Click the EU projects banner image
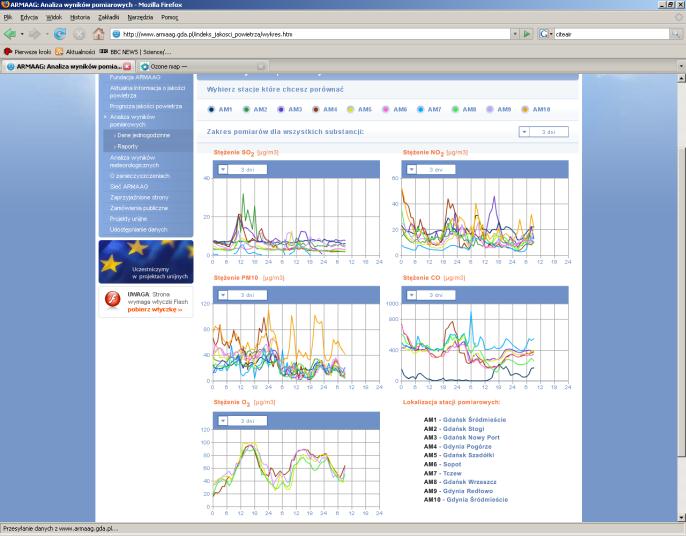The width and height of the screenshot is (686, 536). [146, 262]
